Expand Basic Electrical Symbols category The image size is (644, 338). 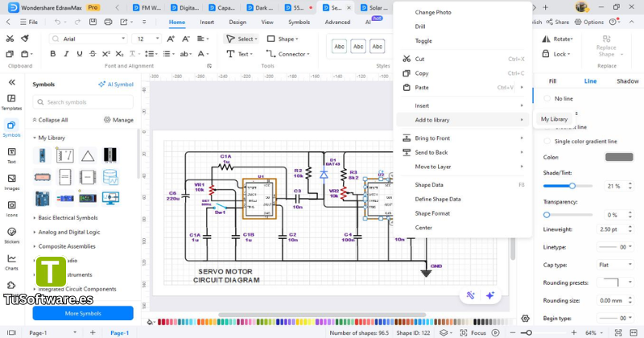pos(35,217)
